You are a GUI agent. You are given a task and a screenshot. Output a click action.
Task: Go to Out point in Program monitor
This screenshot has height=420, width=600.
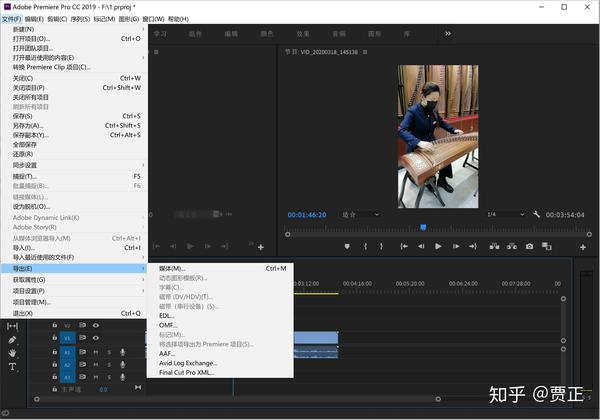(x=473, y=246)
